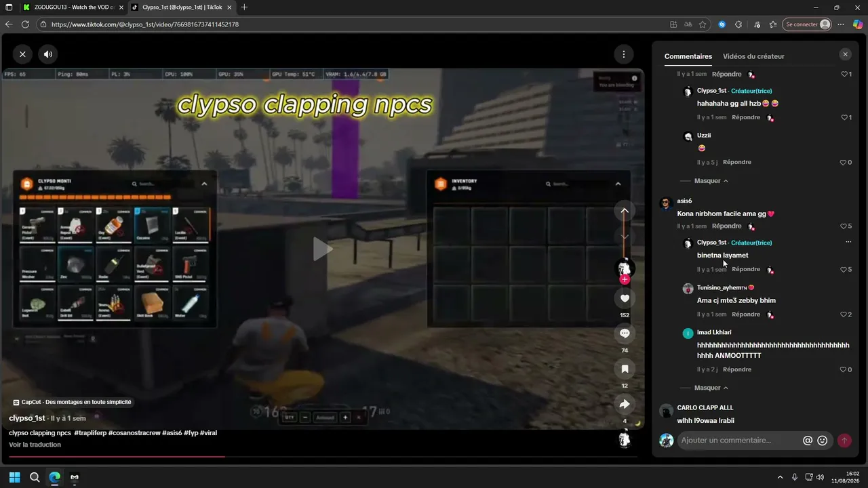The image size is (868, 488).
Task: Share the video with the arrow icon
Action: [x=625, y=404]
